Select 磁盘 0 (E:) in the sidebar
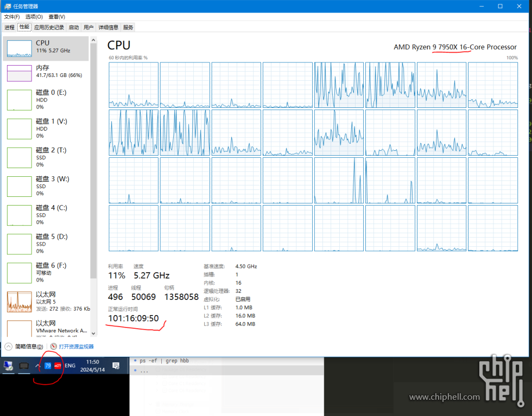The image size is (532, 416). tap(46, 100)
